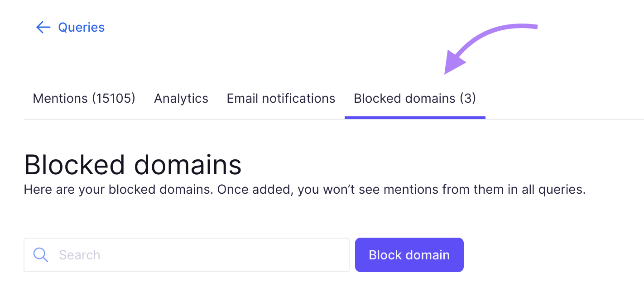Click the Mentions (15105) tab label
The image size is (644, 287).
point(83,98)
